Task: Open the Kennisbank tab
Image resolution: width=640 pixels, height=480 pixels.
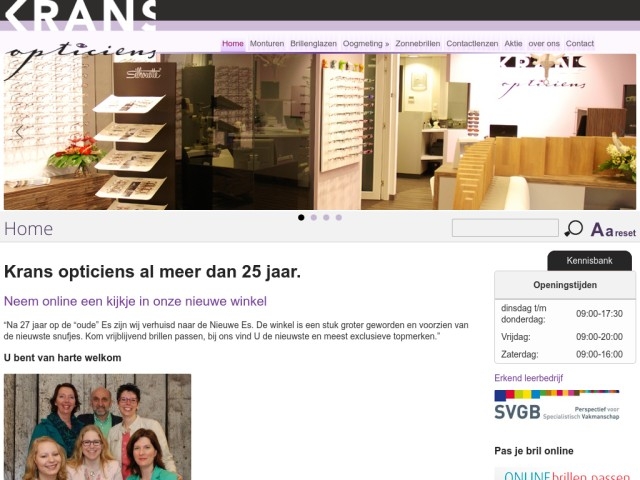Action: click(x=589, y=260)
